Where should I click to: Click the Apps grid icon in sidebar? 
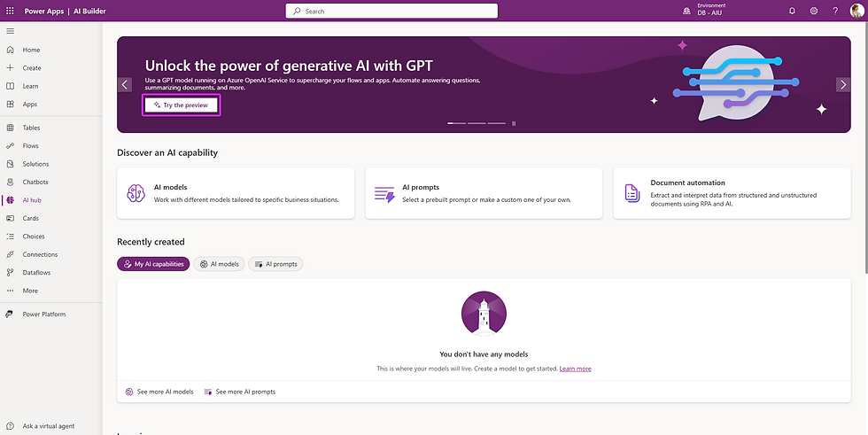(x=10, y=104)
